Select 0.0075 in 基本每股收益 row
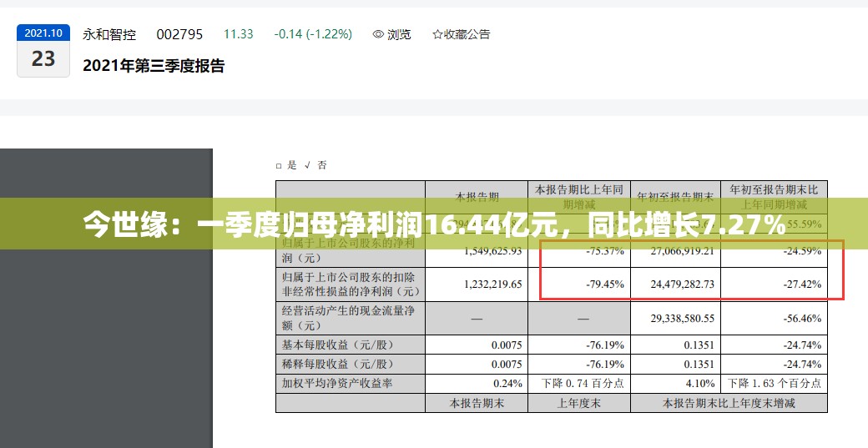Screen dimensions: 868x448 pyautogui.click(x=507, y=345)
